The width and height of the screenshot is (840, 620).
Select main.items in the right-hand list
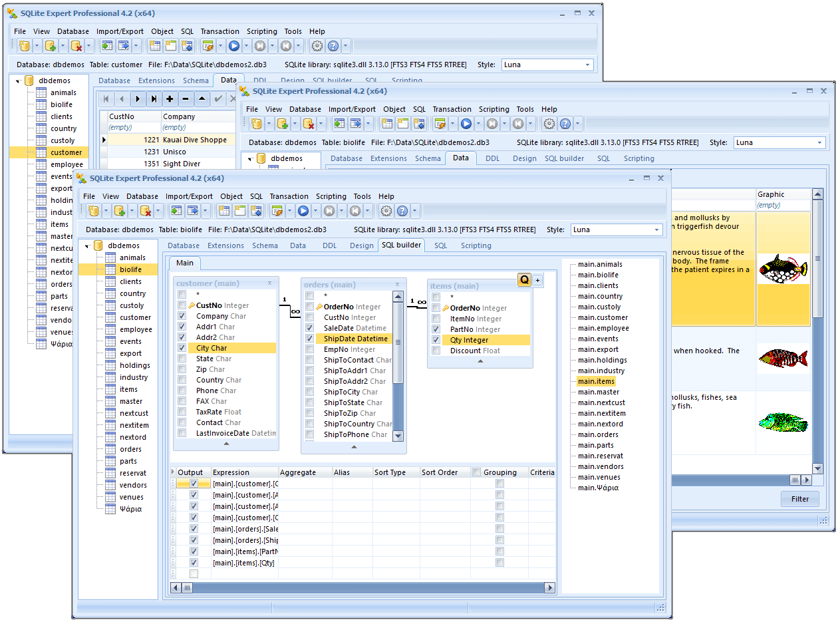tap(595, 381)
